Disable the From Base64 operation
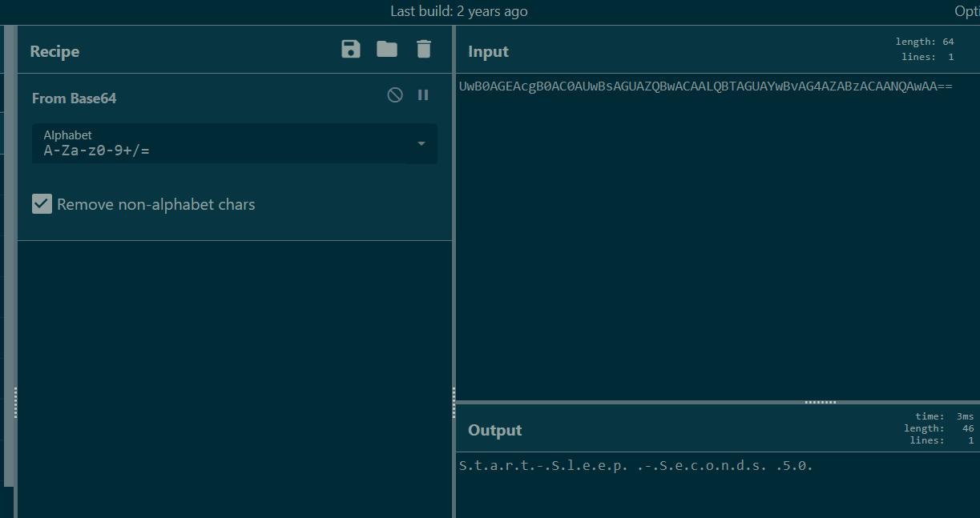 coord(395,95)
